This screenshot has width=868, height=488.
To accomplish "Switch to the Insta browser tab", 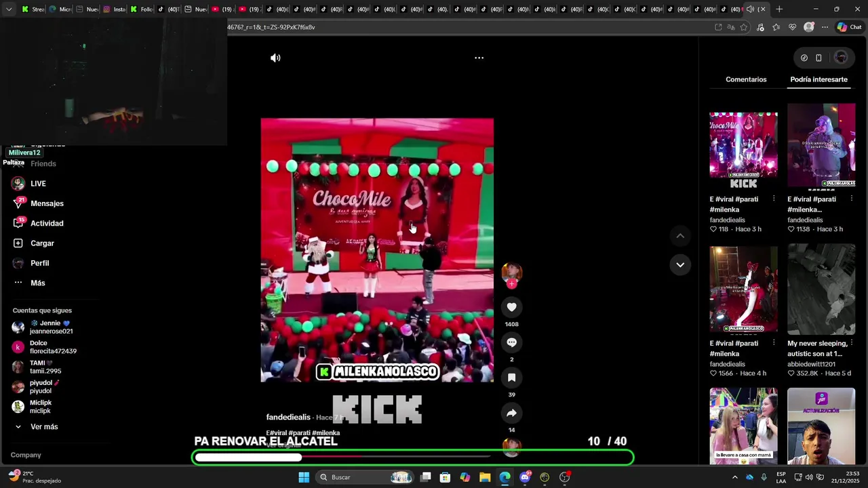I will [115, 9].
